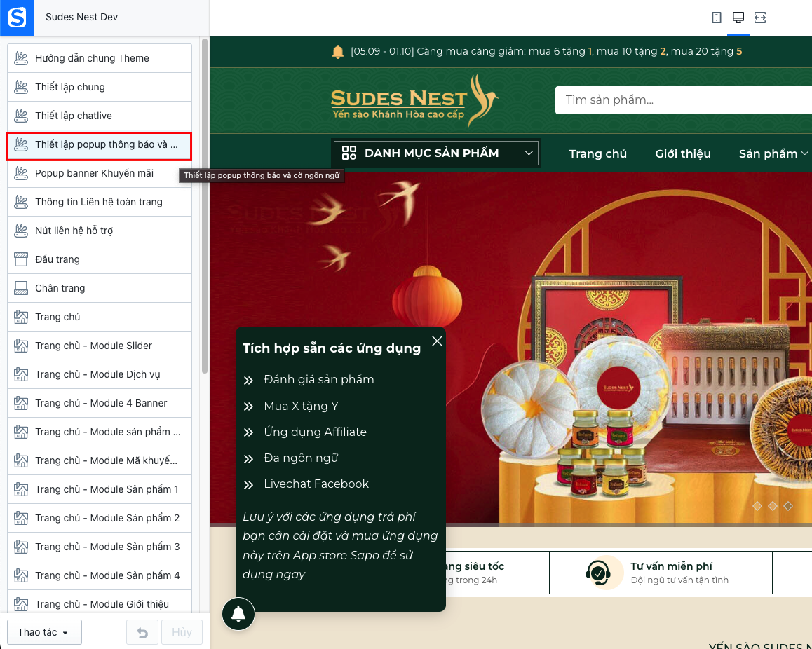Viewport: 812px width, 649px height.
Task: Click the '»' arrow beside 'Đánh giá sản phẩm'
Action: pyautogui.click(x=248, y=381)
